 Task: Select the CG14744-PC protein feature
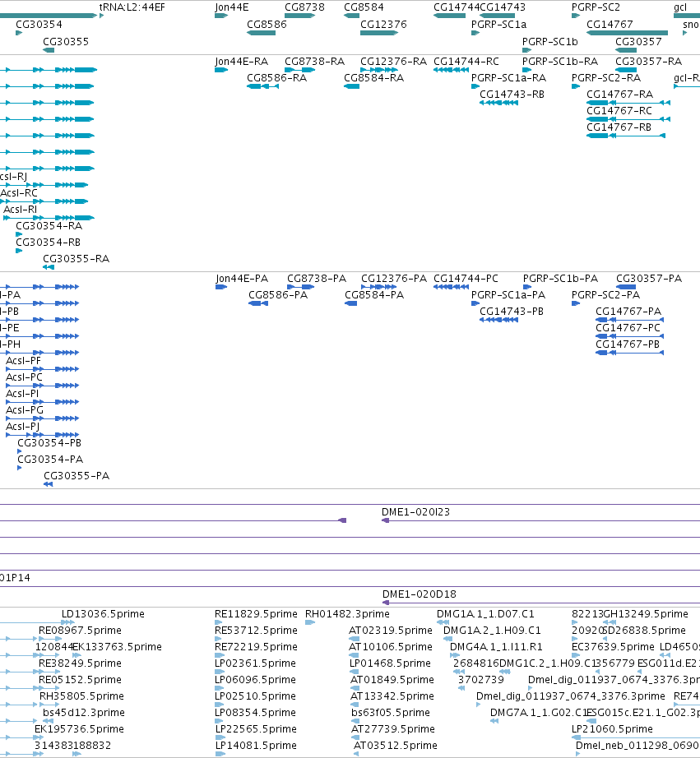(x=451, y=287)
